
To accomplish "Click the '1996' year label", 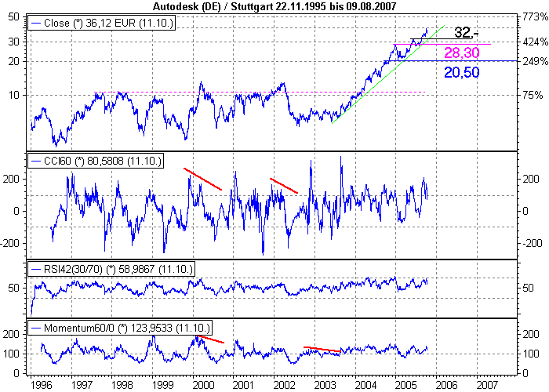I will click(42, 386).
